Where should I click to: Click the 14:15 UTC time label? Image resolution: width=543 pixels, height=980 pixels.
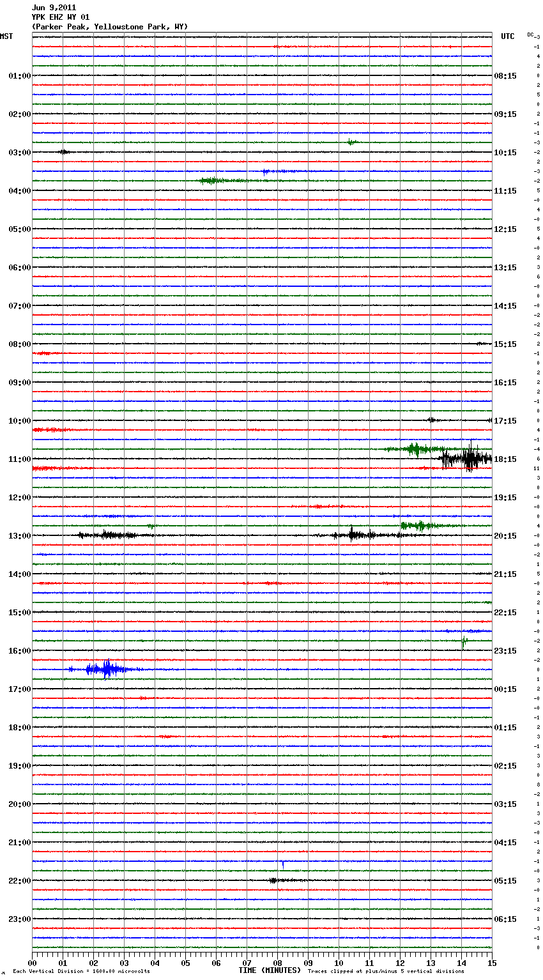click(505, 306)
